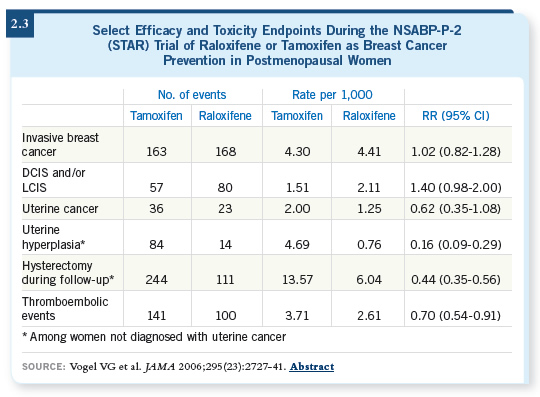Select the table title heading text
Image resolution: width=540 pixels, height=397 pixels.
coord(277,45)
